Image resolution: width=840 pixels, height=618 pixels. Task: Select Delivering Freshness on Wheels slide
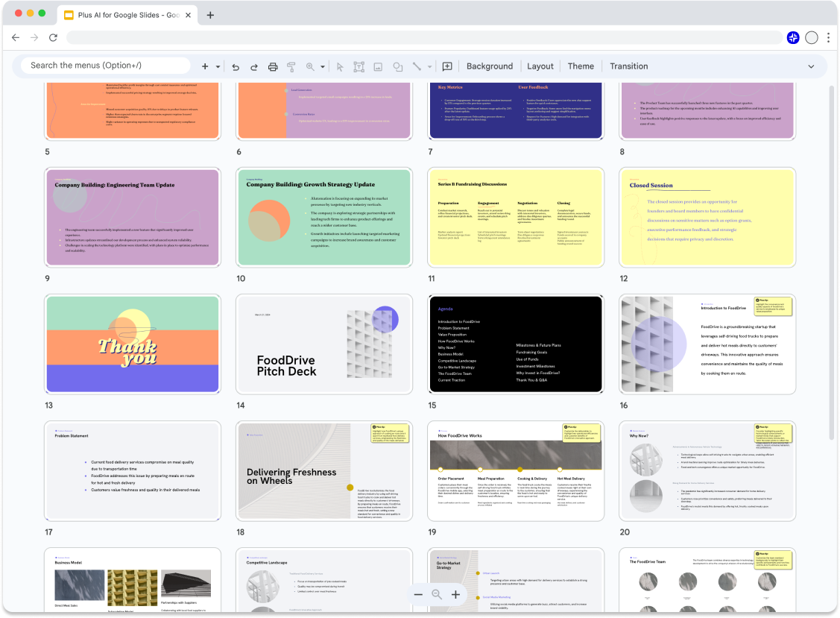click(x=324, y=470)
